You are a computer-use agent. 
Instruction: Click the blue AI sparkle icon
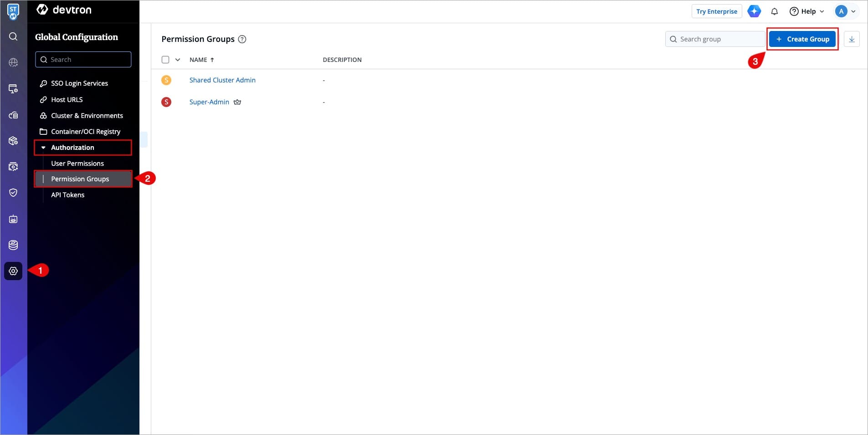pos(754,11)
